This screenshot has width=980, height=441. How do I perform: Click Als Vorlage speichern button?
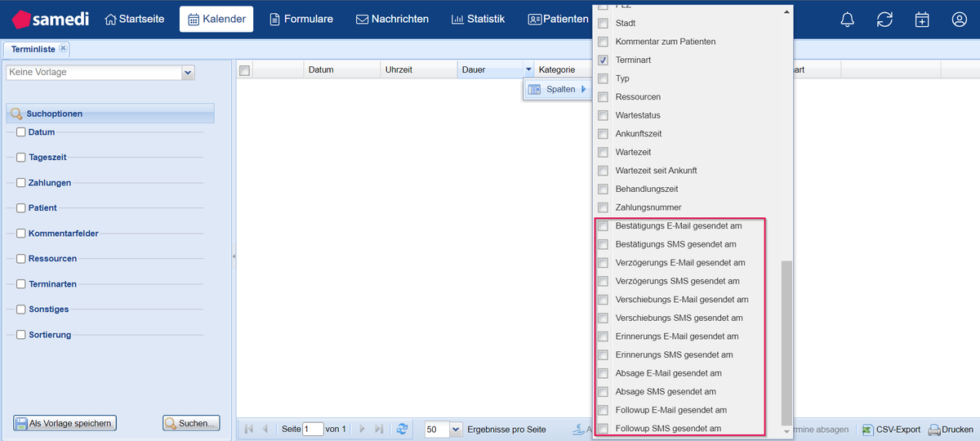[x=65, y=423]
